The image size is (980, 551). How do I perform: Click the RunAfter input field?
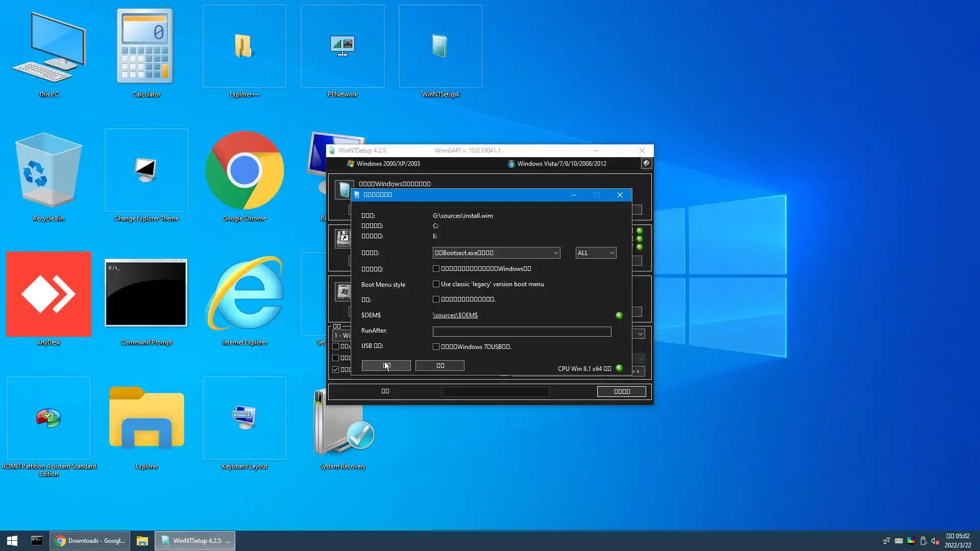(521, 332)
